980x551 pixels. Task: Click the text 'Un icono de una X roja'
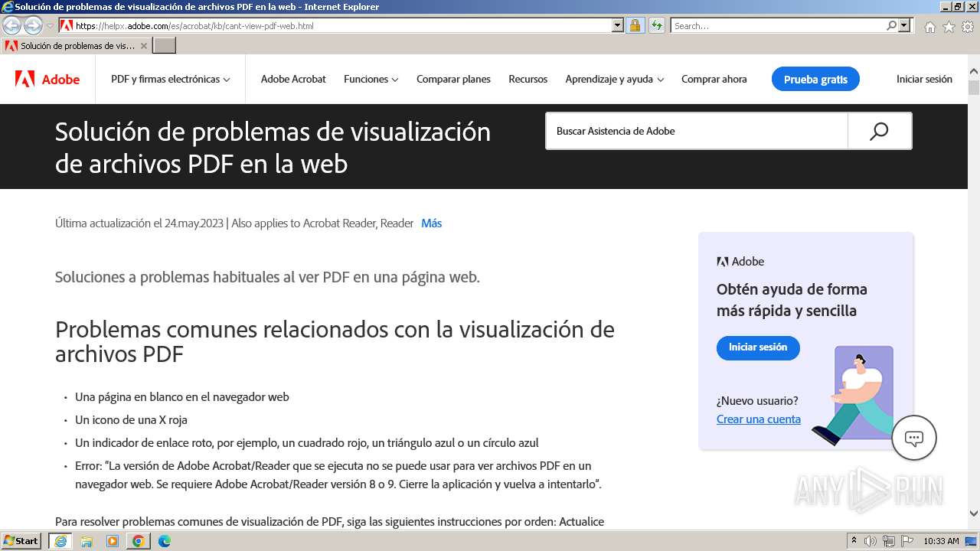click(x=131, y=420)
